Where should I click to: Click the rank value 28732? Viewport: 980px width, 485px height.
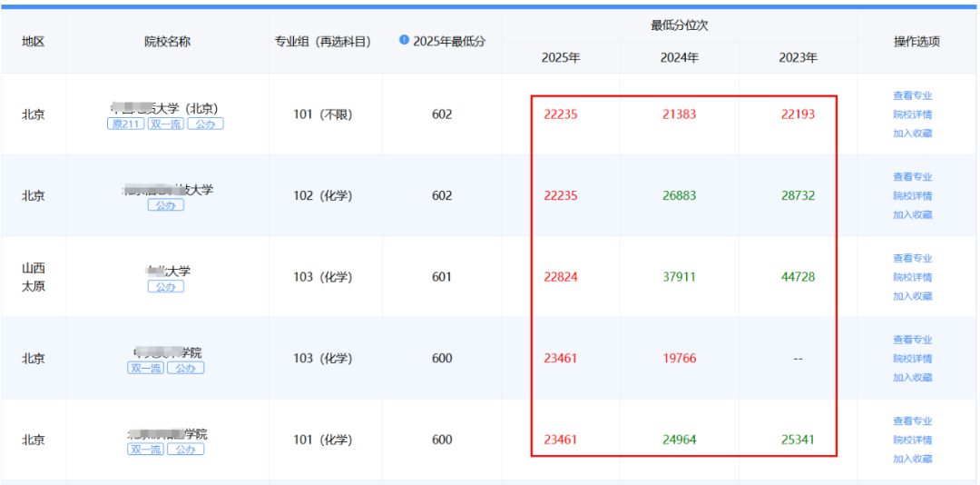click(x=799, y=196)
